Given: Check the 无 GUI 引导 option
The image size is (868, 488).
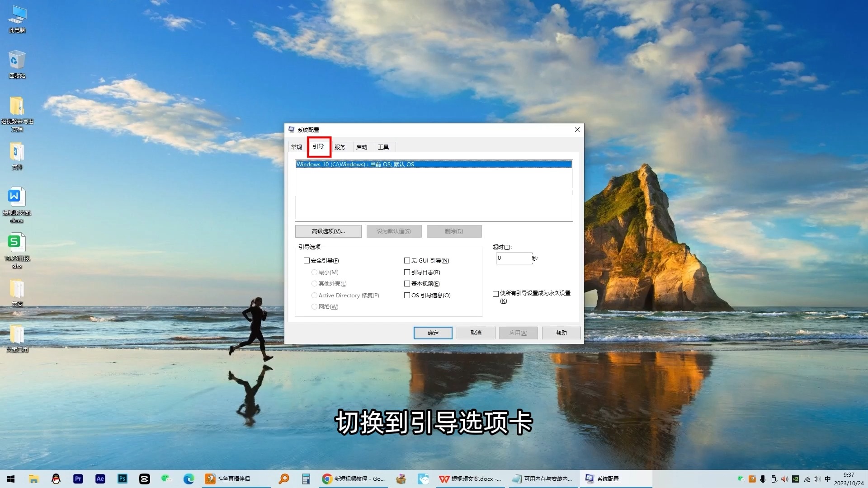Looking at the screenshot, I should tap(407, 260).
